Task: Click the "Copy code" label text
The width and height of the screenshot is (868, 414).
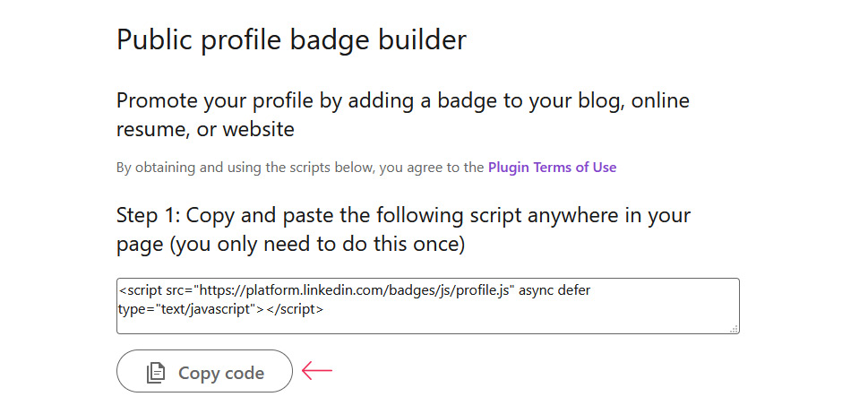Action: coord(221,373)
